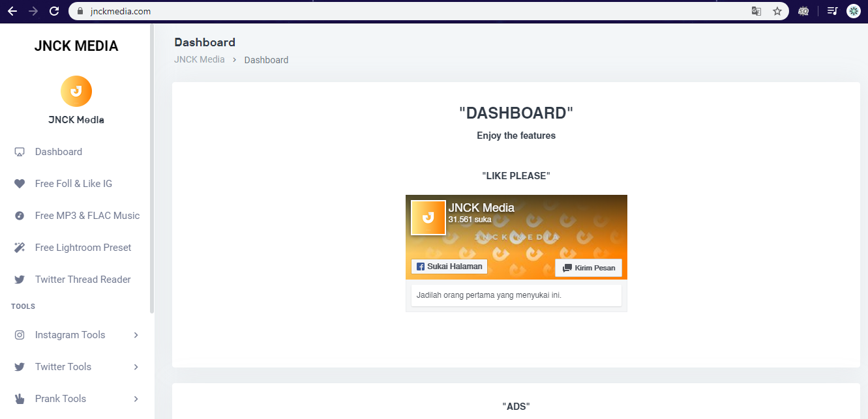
Task: Open the media control playlist icon
Action: pos(832,11)
